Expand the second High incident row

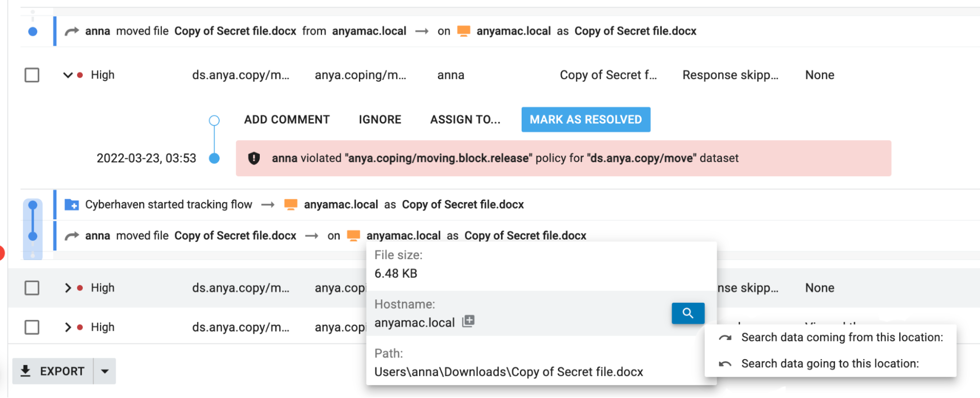point(68,288)
